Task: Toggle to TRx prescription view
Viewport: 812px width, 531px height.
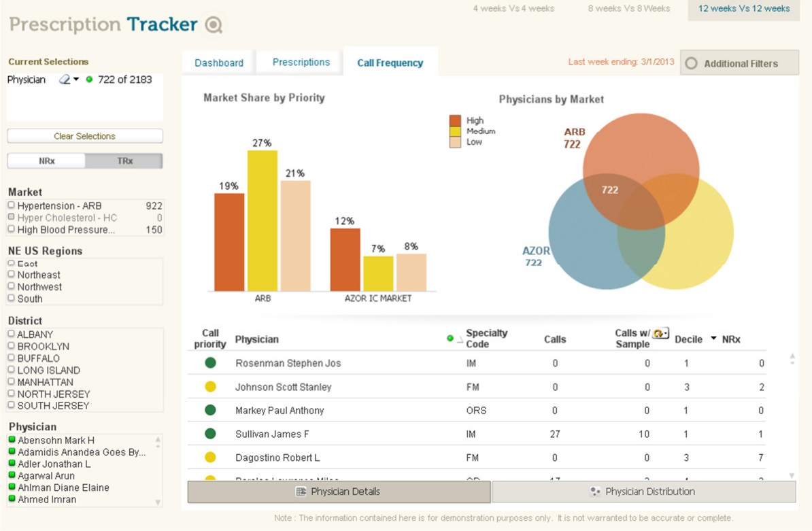Action: [124, 161]
